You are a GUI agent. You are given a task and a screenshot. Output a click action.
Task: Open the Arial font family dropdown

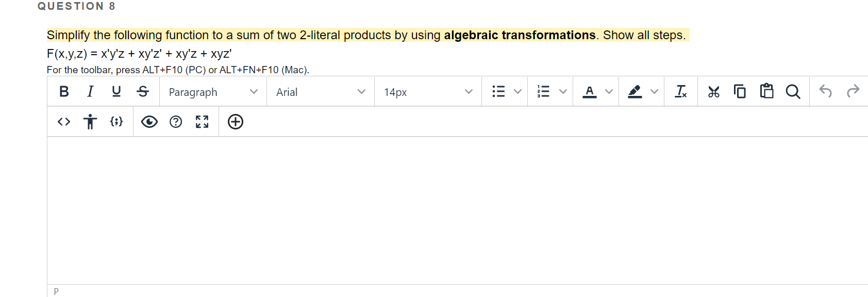[320, 92]
